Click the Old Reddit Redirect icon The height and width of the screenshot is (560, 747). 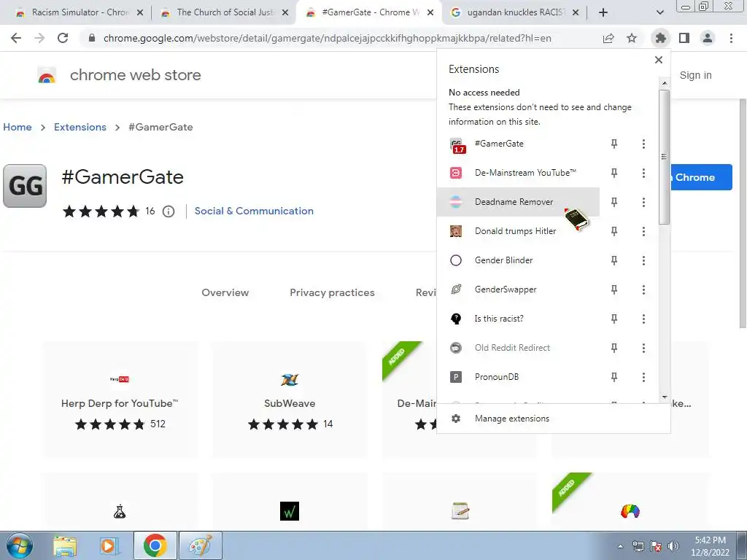tap(456, 348)
